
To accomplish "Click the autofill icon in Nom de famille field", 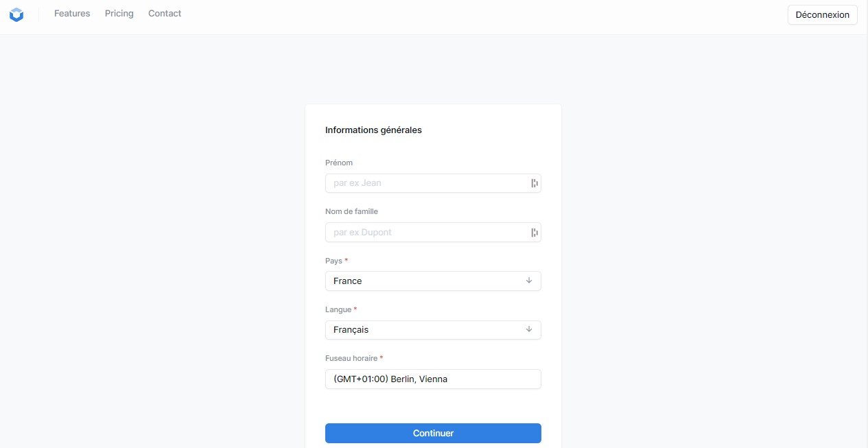I will coord(534,233).
